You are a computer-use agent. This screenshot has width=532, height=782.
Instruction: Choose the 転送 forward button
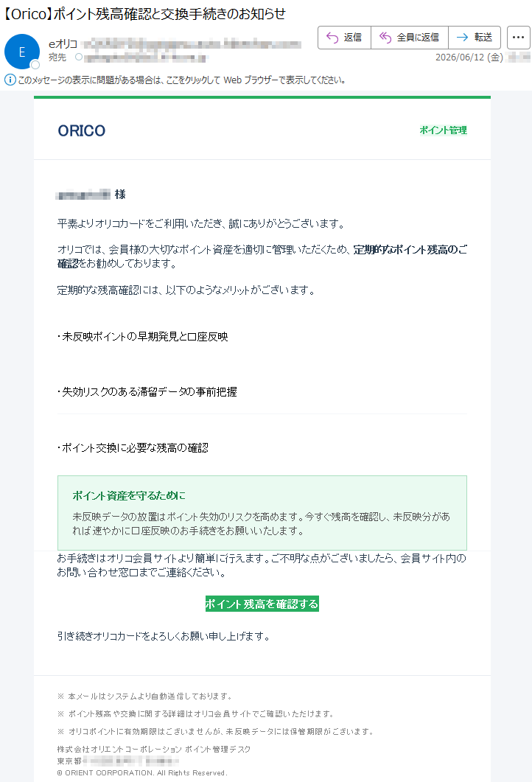click(475, 38)
